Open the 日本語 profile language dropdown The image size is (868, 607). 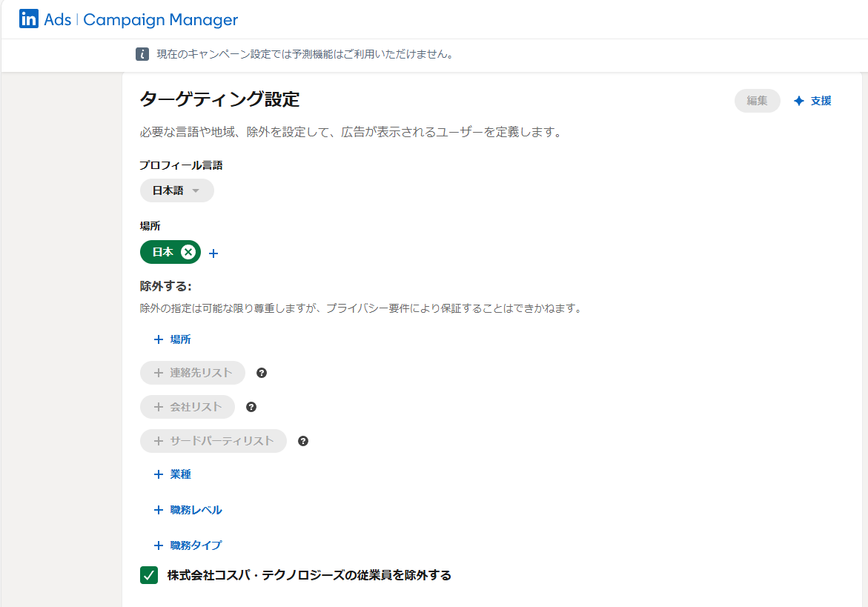(x=176, y=190)
